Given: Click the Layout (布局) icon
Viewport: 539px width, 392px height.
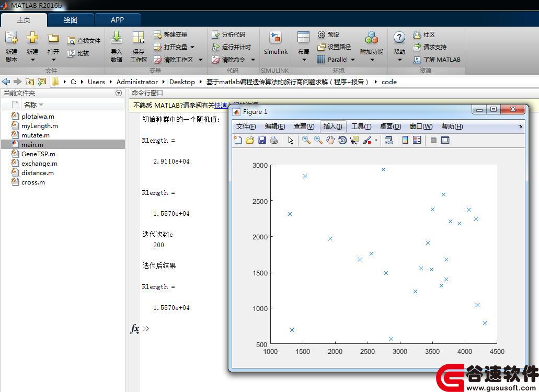Looking at the screenshot, I should click(304, 37).
